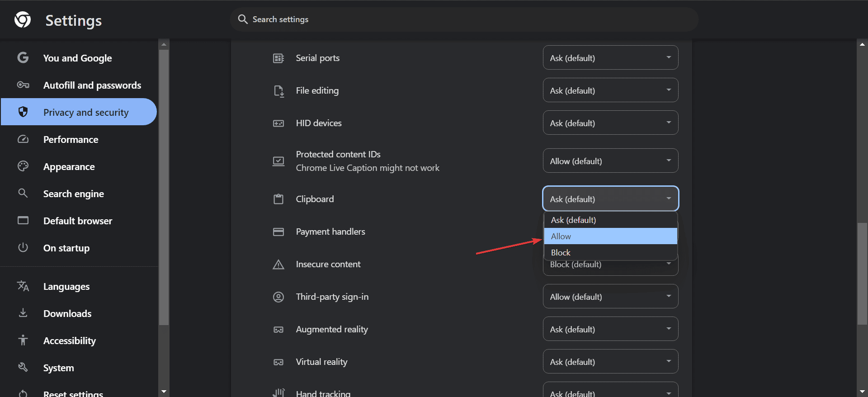Click the Chrome logo icon
Image resolution: width=868 pixels, height=397 pixels.
coord(23,20)
